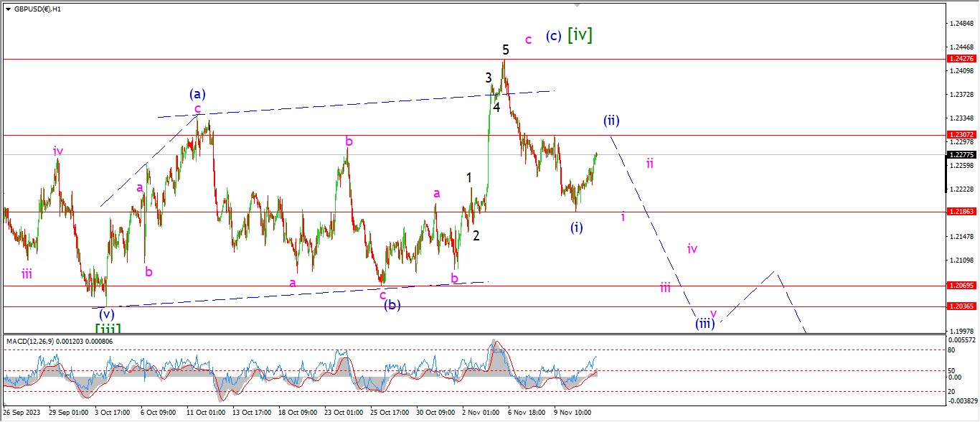The width and height of the screenshot is (980, 422).
Task: Click the GBPUSD(€),H1 chart title
Action: 33,9
